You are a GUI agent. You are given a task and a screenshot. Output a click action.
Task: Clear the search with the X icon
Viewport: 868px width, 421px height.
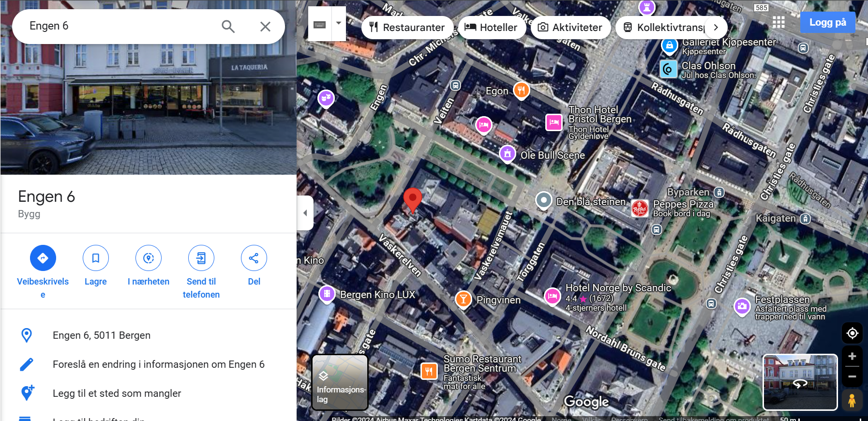pyautogui.click(x=265, y=27)
